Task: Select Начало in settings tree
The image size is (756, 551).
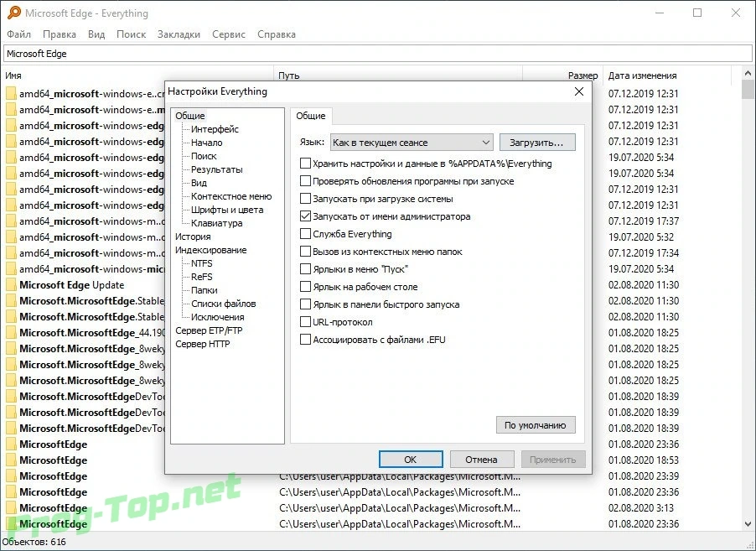Action: [206, 143]
